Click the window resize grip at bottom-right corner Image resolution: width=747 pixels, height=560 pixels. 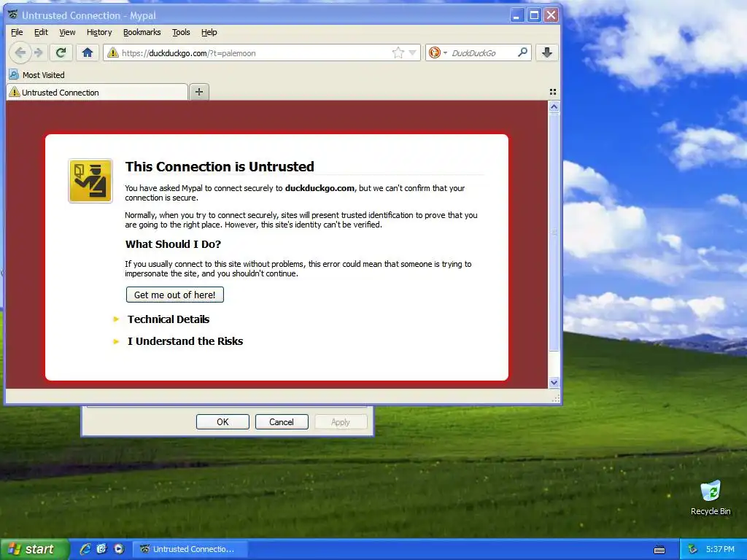(555, 399)
